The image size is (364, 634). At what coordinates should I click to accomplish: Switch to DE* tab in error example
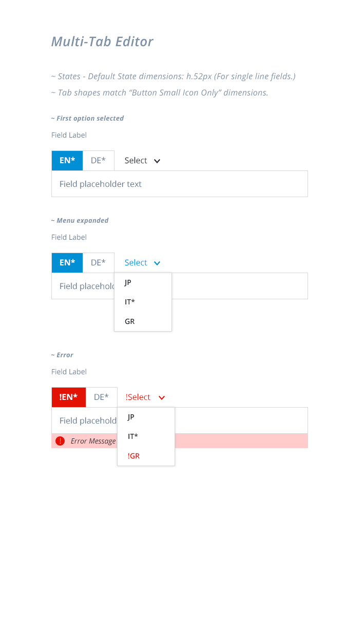coord(101,397)
